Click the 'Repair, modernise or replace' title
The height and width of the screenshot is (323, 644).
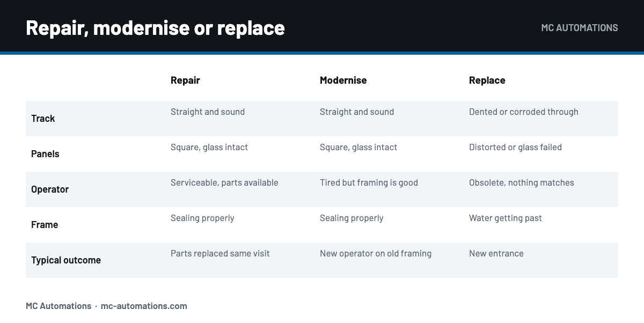155,28
